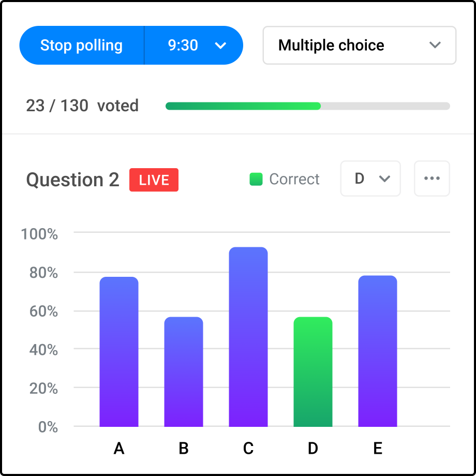
Task: Click the 100% axis label
Action: (x=39, y=234)
